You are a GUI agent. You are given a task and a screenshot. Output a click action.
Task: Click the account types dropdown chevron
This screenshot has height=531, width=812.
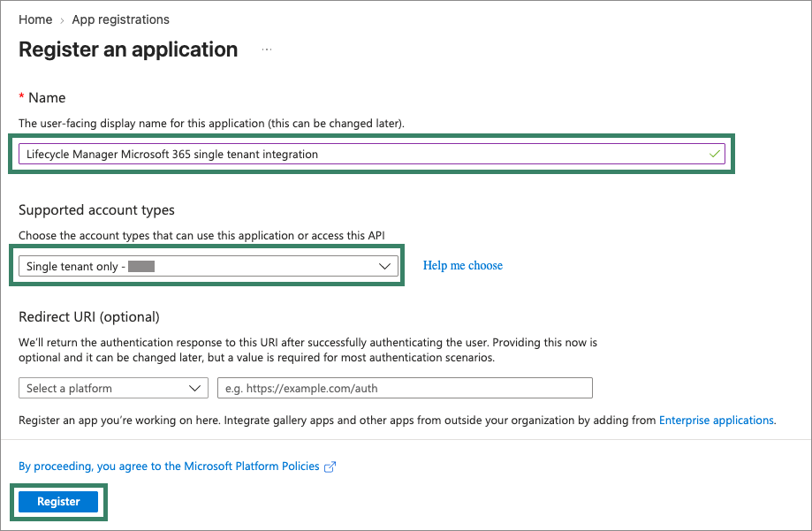tap(384, 266)
